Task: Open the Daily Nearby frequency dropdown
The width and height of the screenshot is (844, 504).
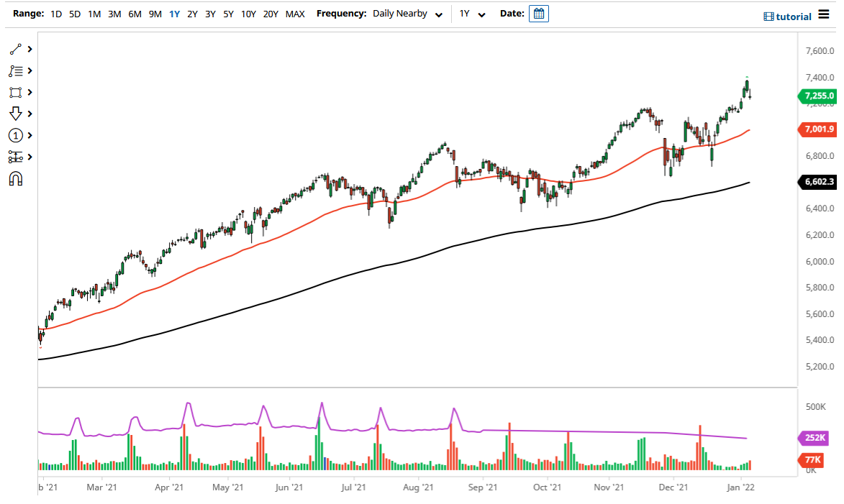Action: [x=407, y=13]
